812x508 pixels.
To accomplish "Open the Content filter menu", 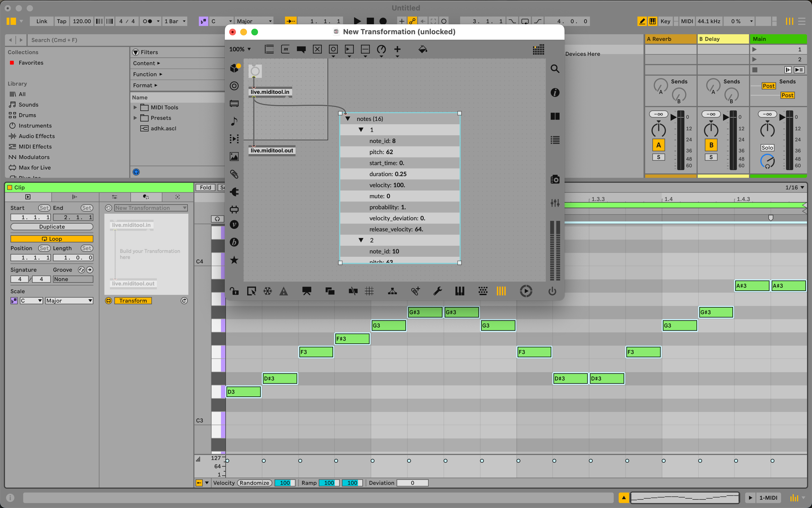I will (147, 63).
